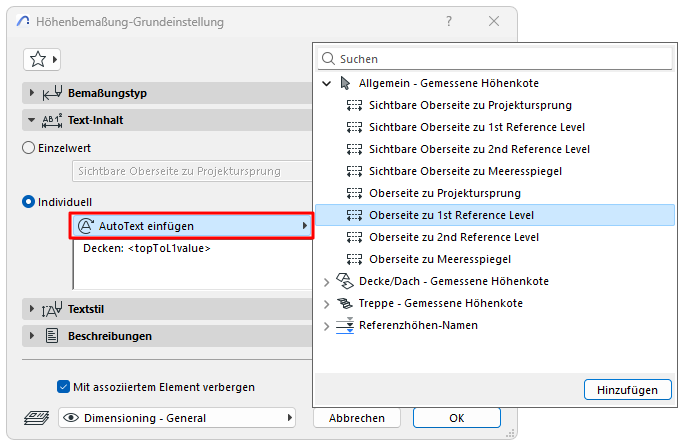Click the Treppe - Gemessene Höhenkote label
The width and height of the screenshot is (682, 446).
pos(441,303)
